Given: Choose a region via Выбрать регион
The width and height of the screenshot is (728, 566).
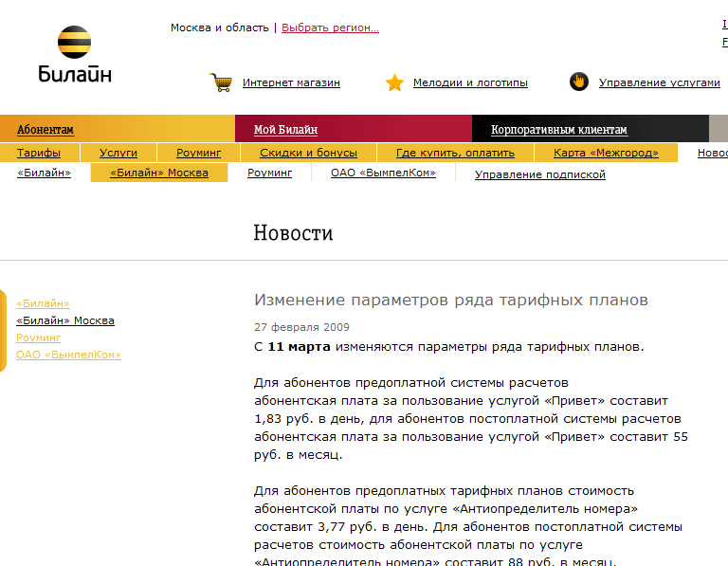Looking at the screenshot, I should pos(330,27).
